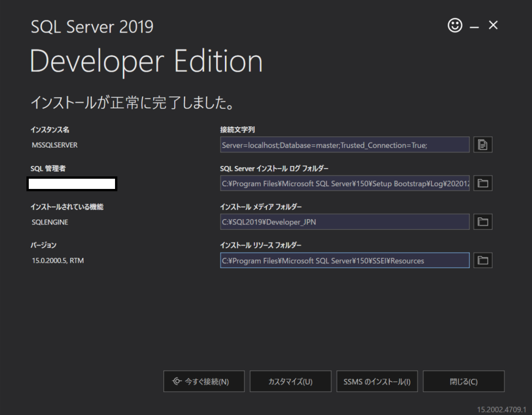Select the connection string text field
532x415 pixels.
[345, 145]
